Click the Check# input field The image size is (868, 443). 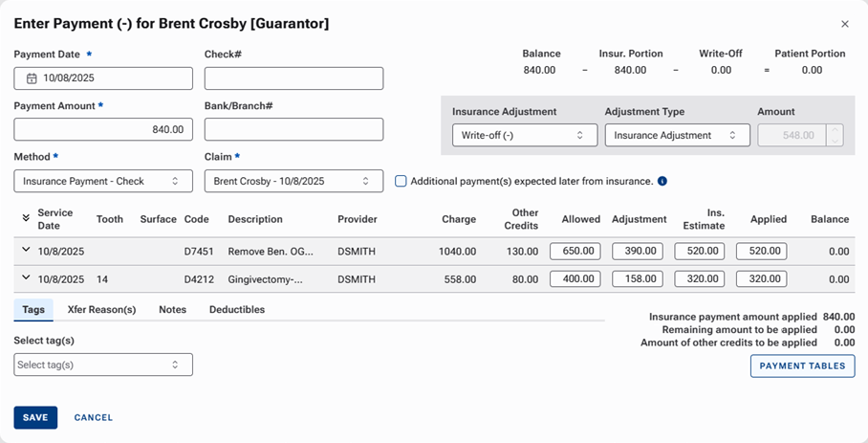click(293, 78)
